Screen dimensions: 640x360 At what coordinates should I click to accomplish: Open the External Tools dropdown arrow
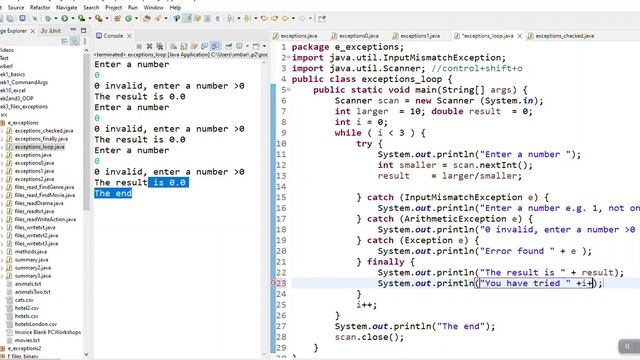pyautogui.click(x=107, y=18)
